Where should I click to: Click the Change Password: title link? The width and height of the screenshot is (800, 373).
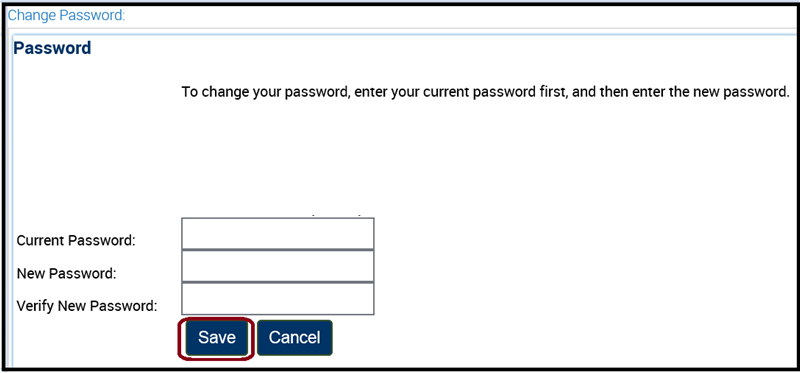coord(66,15)
